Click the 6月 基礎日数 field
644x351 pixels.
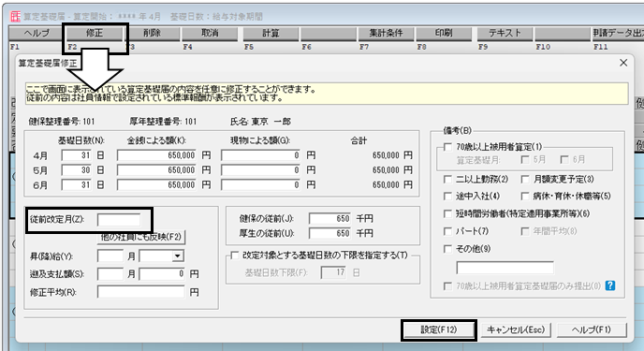[x=77, y=185]
